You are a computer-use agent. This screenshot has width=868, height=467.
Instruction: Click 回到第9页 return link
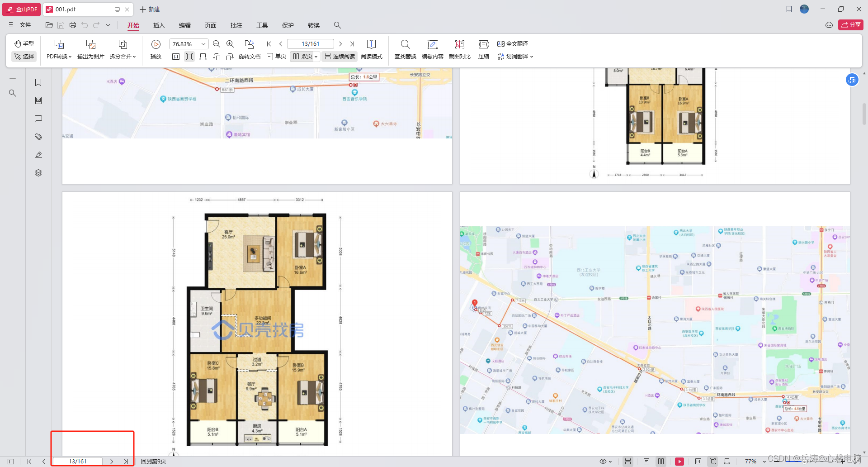[153, 461]
